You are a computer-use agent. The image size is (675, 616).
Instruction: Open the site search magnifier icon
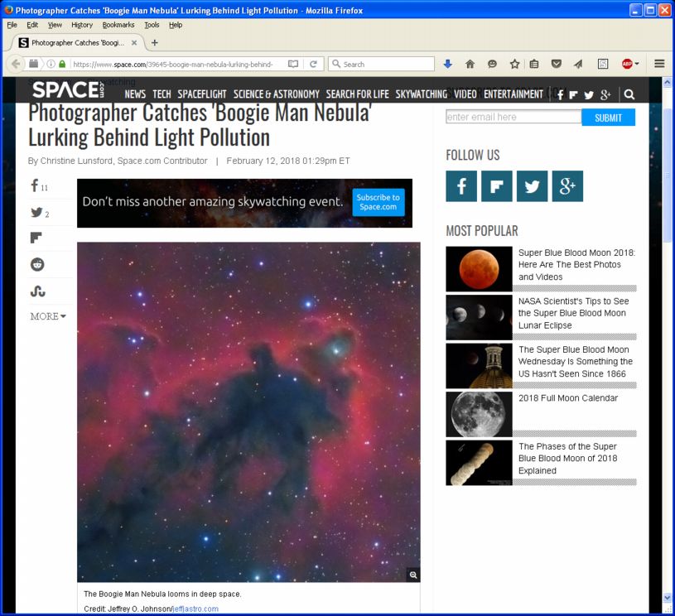[x=629, y=94]
